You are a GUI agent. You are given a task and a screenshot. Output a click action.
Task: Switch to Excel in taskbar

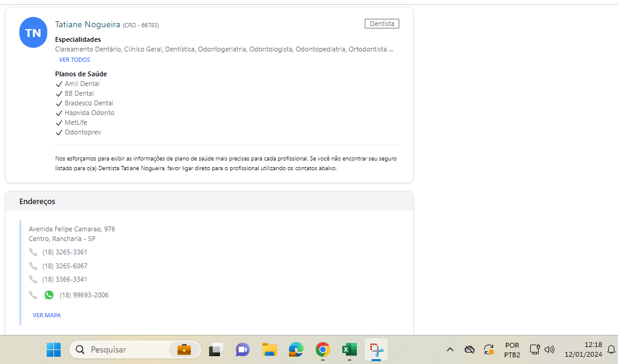click(x=350, y=349)
